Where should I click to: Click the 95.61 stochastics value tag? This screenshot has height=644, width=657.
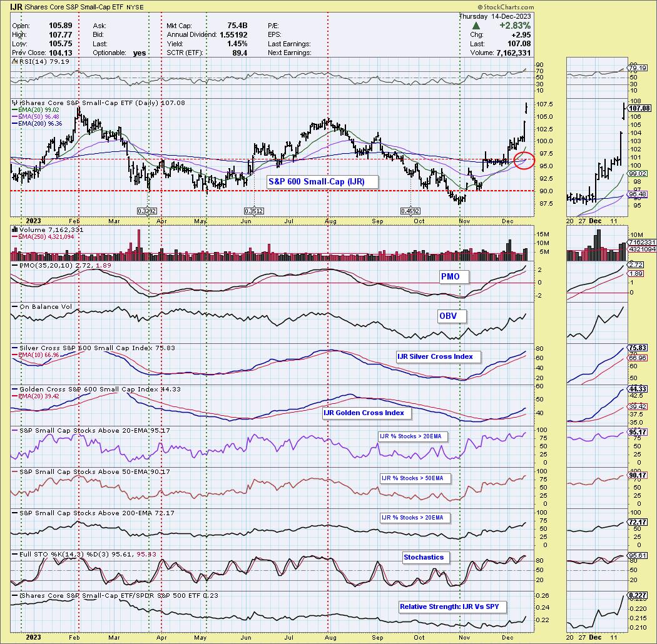[x=638, y=556]
